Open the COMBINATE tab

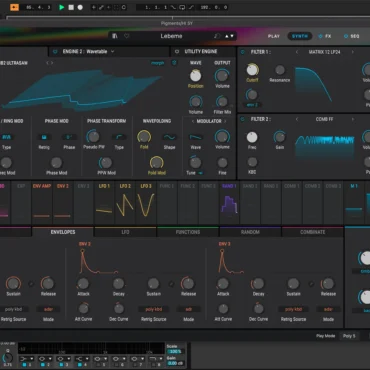[312, 232]
